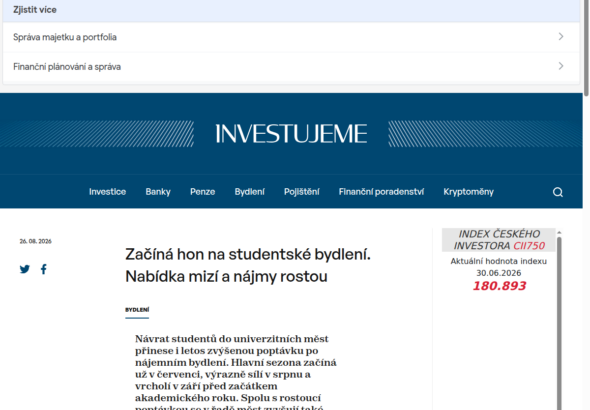Click the index value 180.893
The height and width of the screenshot is (410, 590).
click(499, 286)
